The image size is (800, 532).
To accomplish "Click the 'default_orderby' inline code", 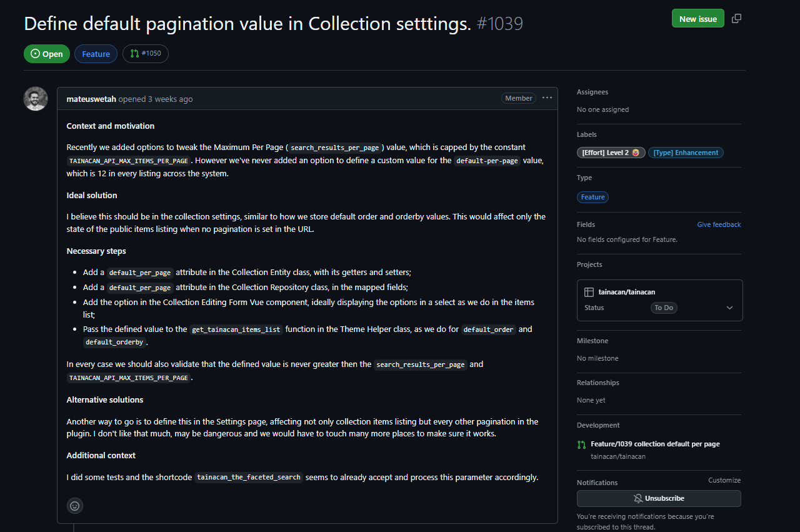I will pyautogui.click(x=114, y=343).
